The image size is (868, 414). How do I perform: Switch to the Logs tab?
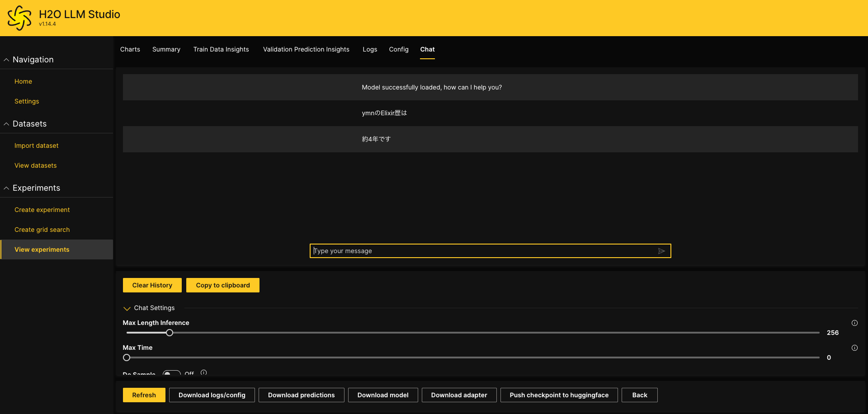tap(370, 49)
